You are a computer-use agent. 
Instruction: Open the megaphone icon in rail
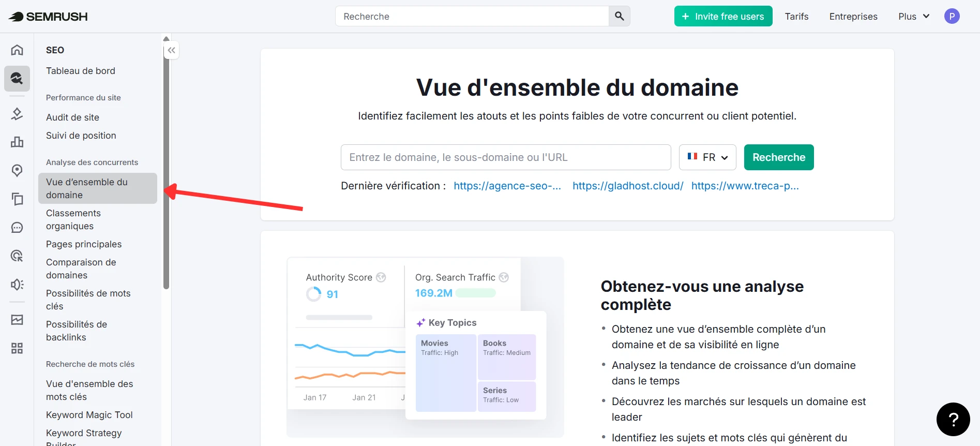(17, 284)
